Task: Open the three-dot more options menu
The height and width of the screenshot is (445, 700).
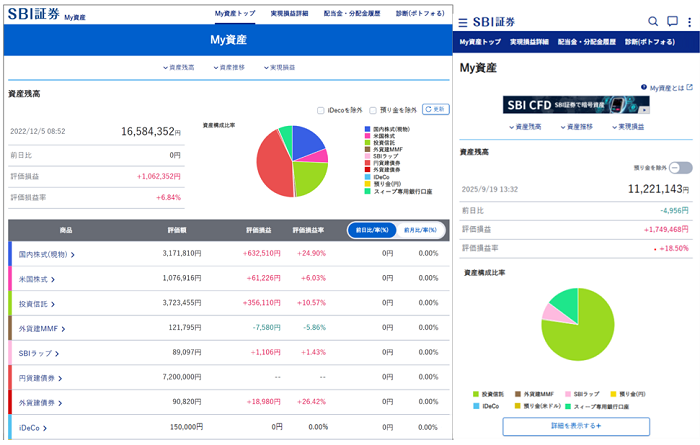Action: point(689,21)
